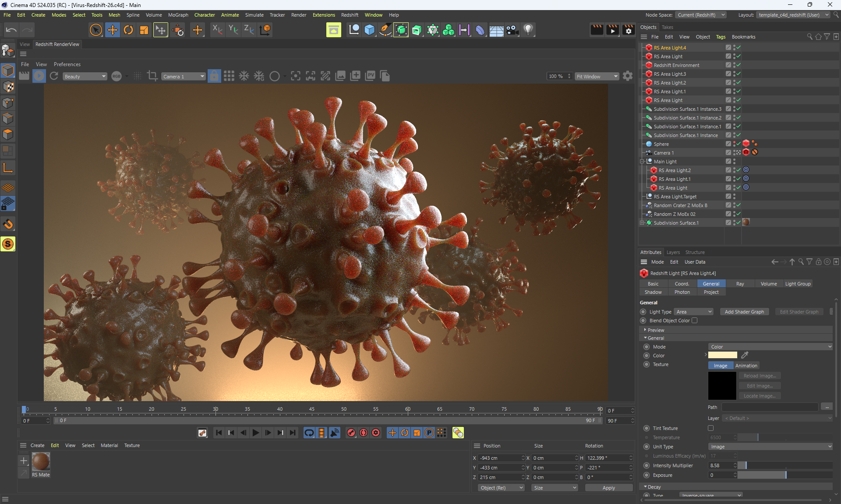Viewport: 841px width, 504px height.
Task: Click the Apply button in coordinates
Action: point(608,488)
